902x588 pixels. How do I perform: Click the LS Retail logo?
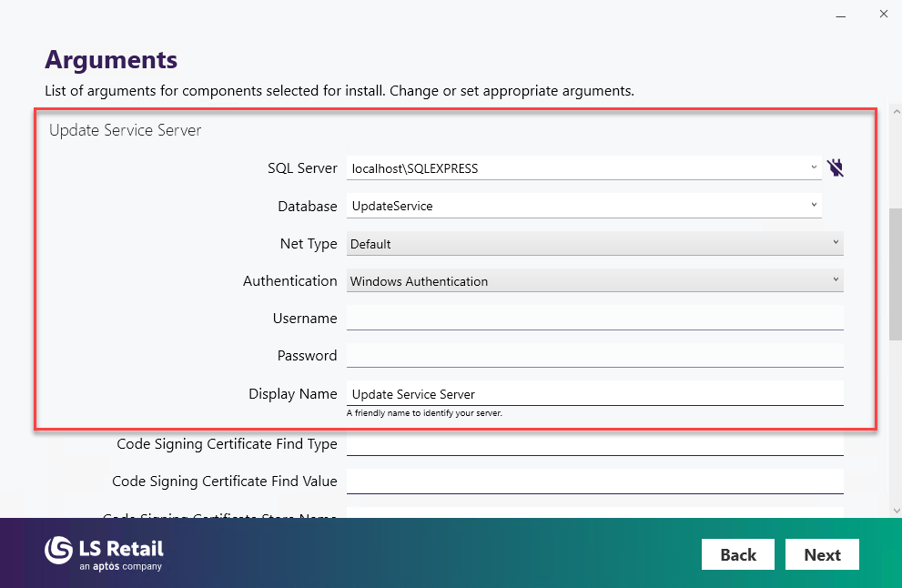click(x=104, y=553)
